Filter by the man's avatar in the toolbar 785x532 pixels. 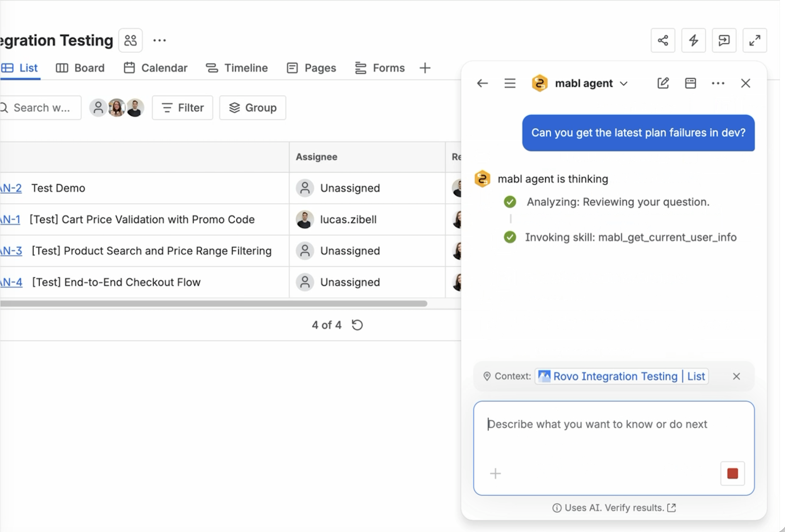(135, 108)
